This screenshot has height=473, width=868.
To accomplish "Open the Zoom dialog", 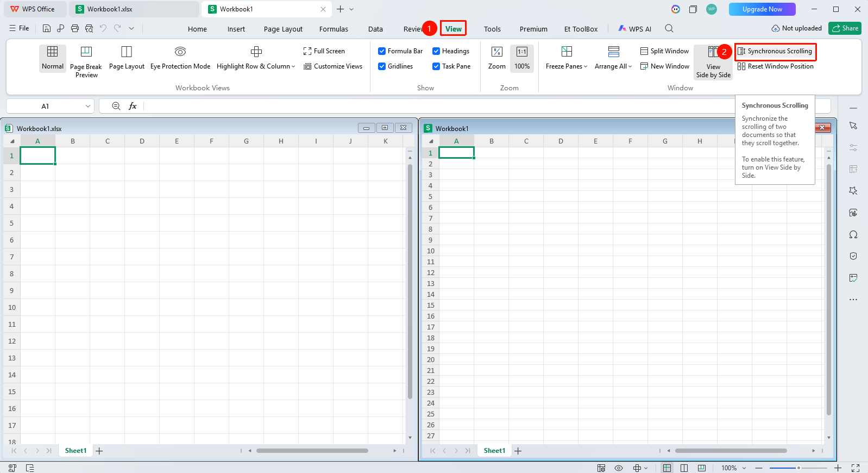I will coord(497,58).
